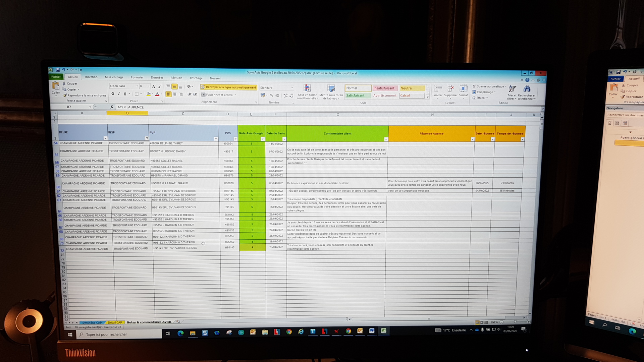644x362 pixels.
Task: Open Excel help question mark
Action: 527,80
